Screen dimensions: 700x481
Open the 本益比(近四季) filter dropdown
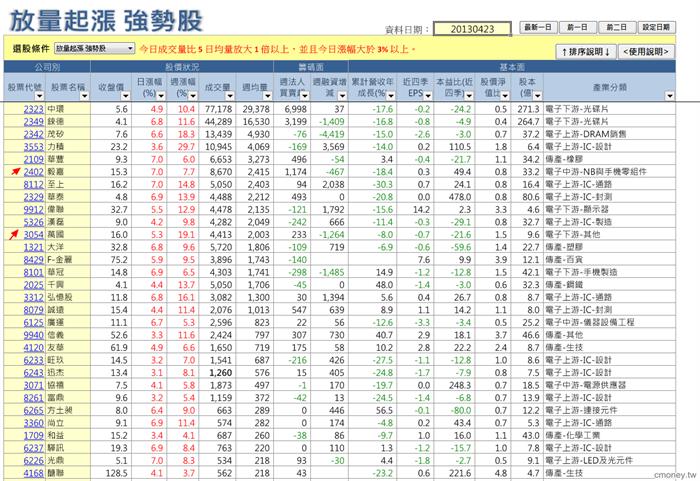469,96
